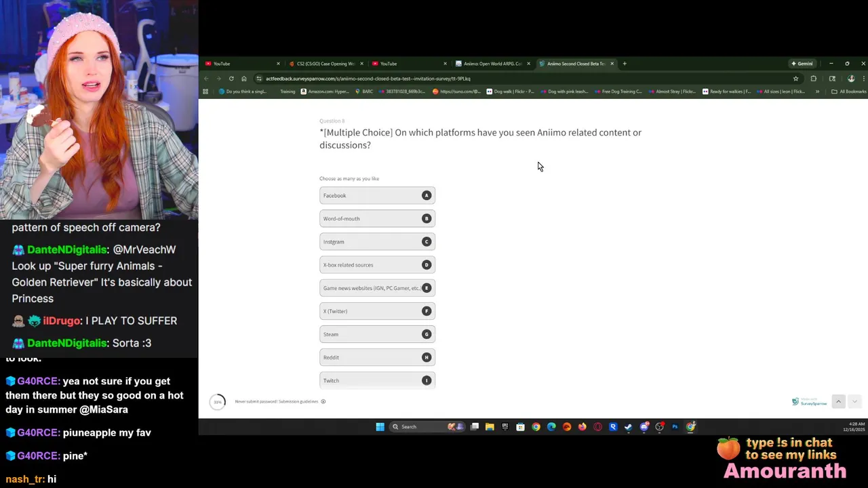Close the CS2 Case Opening tab

(x=361, y=64)
